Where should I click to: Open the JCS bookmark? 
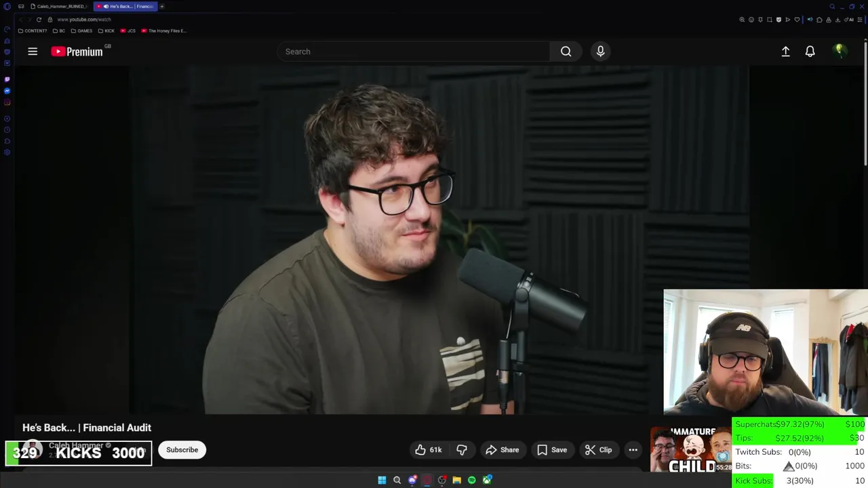tap(128, 31)
